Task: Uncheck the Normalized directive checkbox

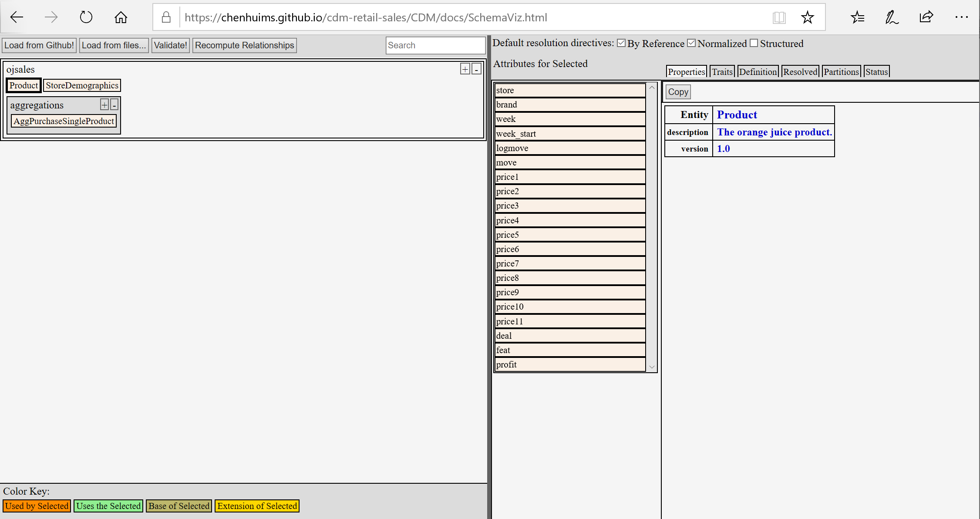Action: point(691,43)
